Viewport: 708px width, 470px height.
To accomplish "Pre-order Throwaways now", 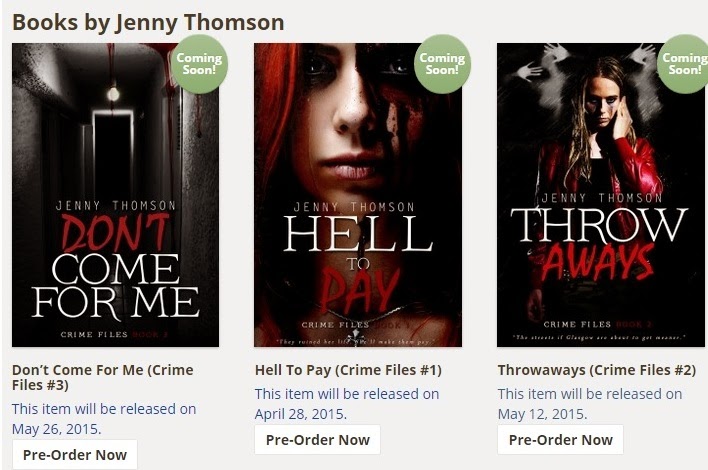I will pos(560,440).
